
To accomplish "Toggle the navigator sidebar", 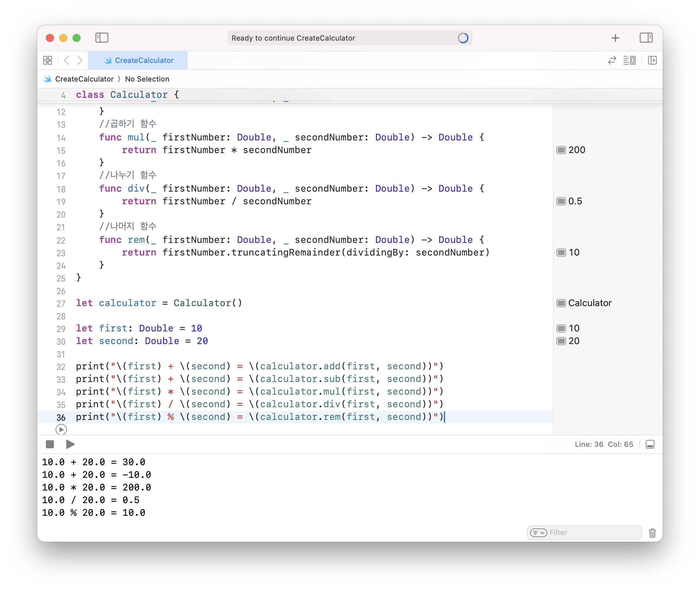I will tap(102, 38).
